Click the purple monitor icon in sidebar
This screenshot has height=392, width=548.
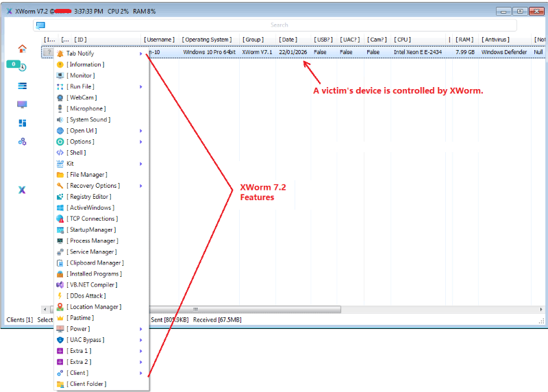(x=22, y=104)
